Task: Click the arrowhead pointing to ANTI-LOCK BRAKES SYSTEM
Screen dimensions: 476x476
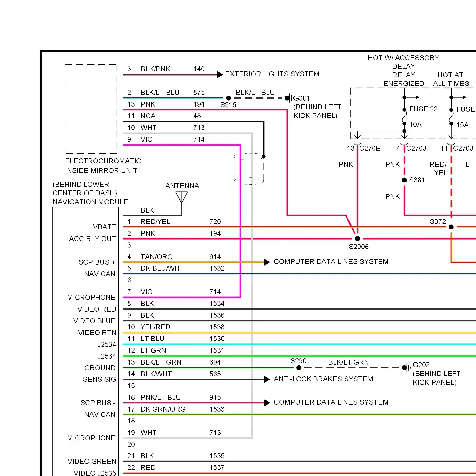Action: [267, 380]
